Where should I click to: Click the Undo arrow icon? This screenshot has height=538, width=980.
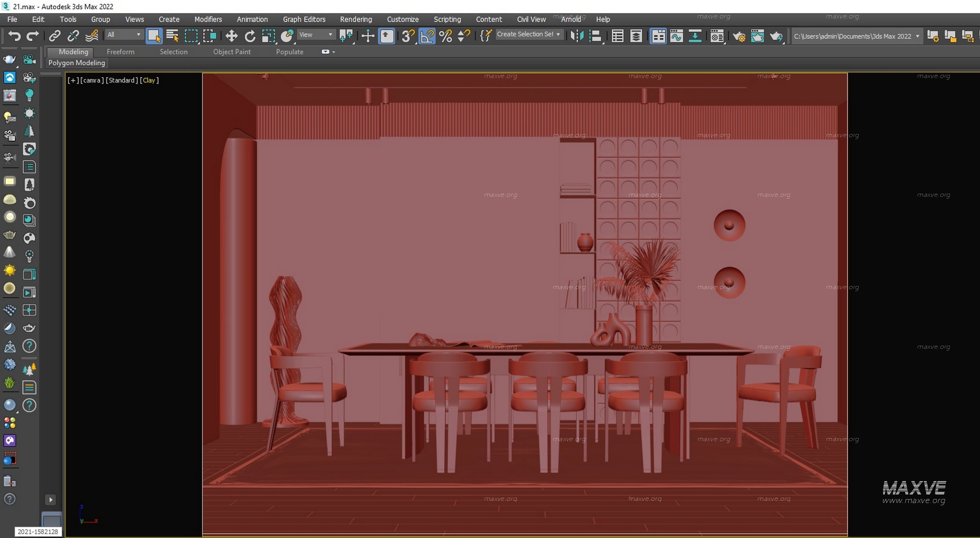tap(14, 36)
